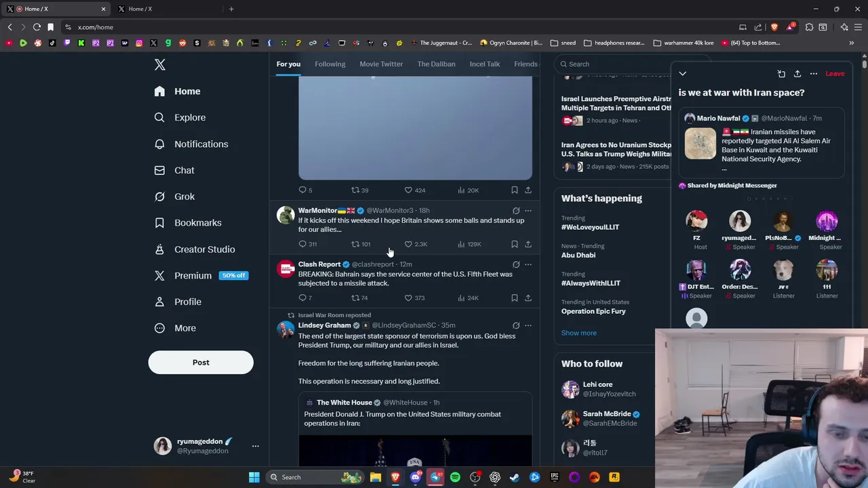Open Bookmarks in the sidebar
The width and height of the screenshot is (868, 488).
(188, 222)
